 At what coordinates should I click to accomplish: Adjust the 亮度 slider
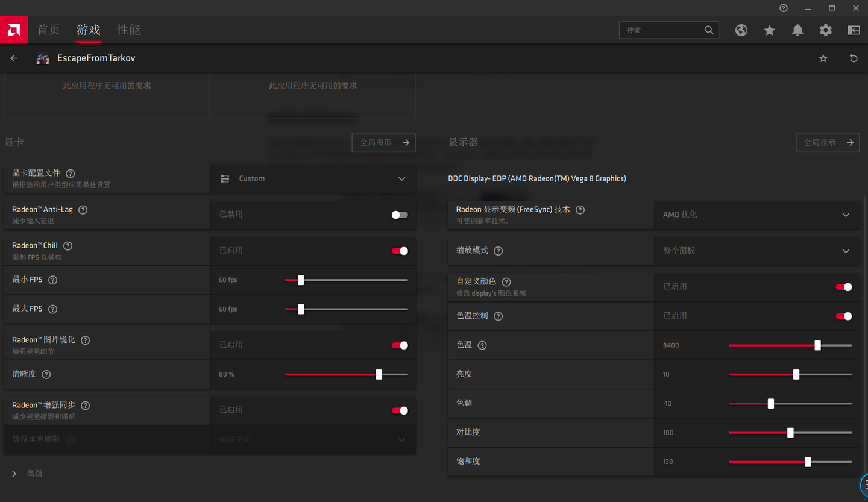[x=790, y=374]
